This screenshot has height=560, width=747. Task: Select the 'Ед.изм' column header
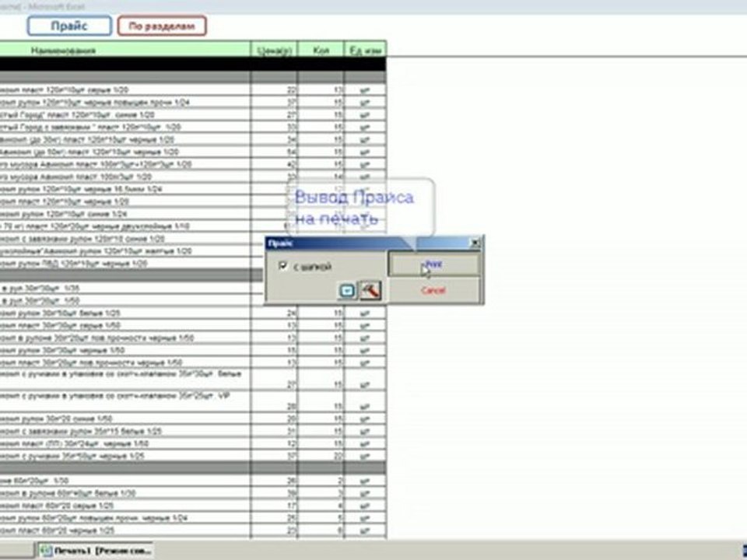[365, 50]
